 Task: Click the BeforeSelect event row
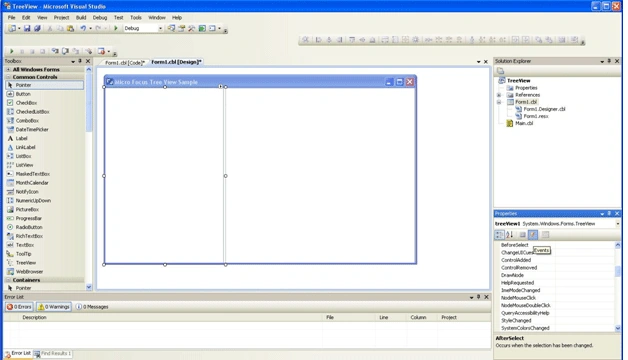(x=554, y=245)
